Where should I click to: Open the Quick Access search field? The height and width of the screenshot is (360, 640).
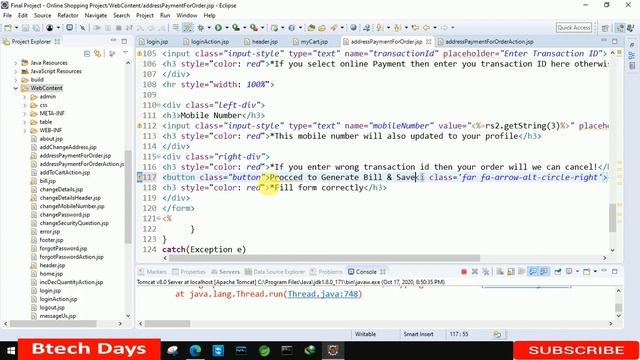click(573, 27)
